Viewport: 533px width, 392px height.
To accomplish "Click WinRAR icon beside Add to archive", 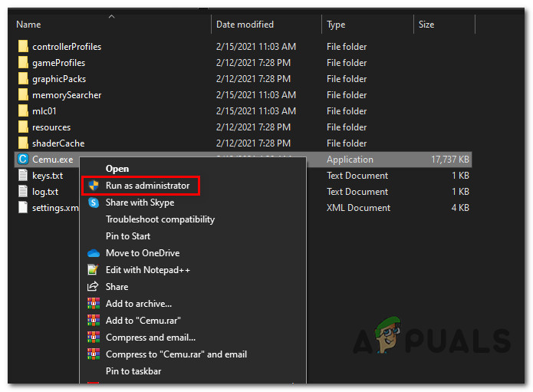I will click(x=94, y=303).
